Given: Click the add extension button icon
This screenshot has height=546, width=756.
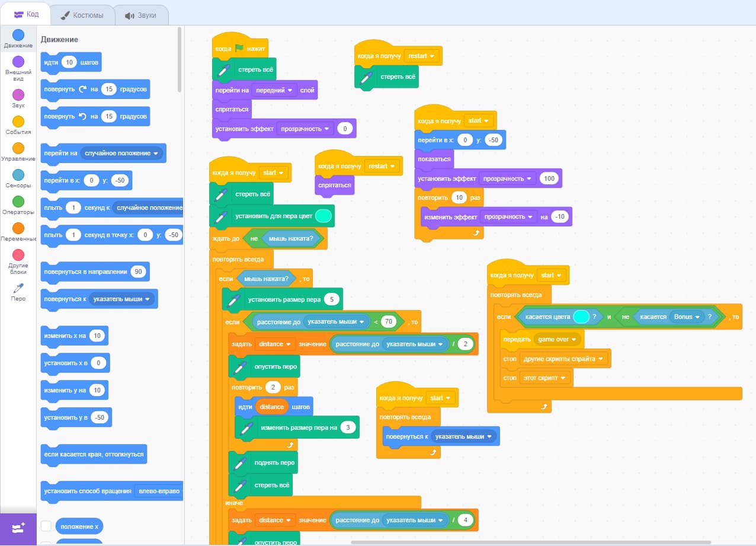Looking at the screenshot, I should 18,528.
